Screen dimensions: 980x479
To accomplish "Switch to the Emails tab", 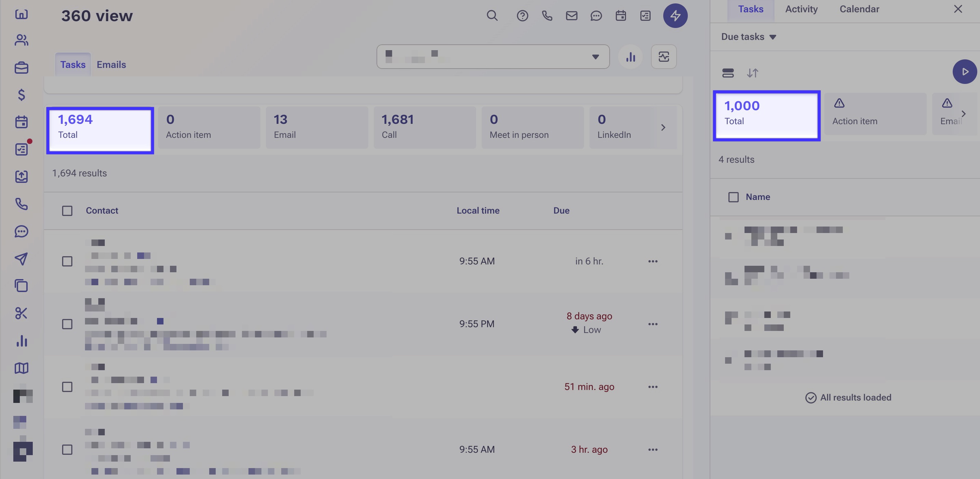I will tap(111, 64).
